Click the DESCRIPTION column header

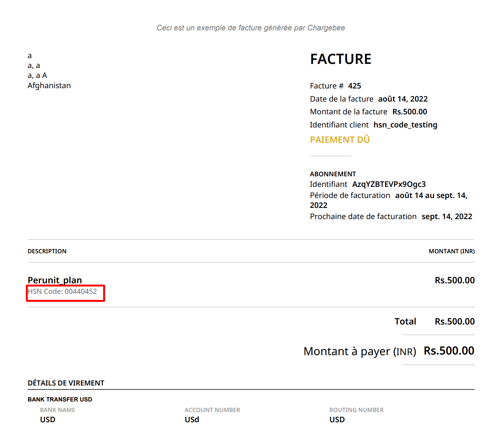[47, 251]
